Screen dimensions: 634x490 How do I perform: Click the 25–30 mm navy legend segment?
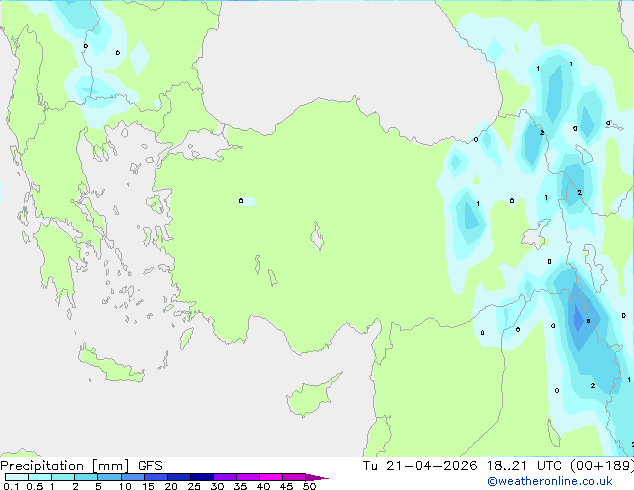[202, 477]
